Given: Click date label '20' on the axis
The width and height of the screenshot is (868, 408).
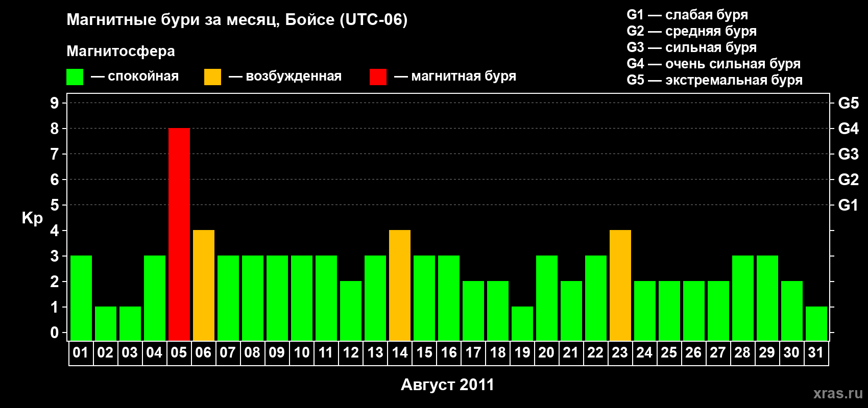Looking at the screenshot, I should 546,352.
